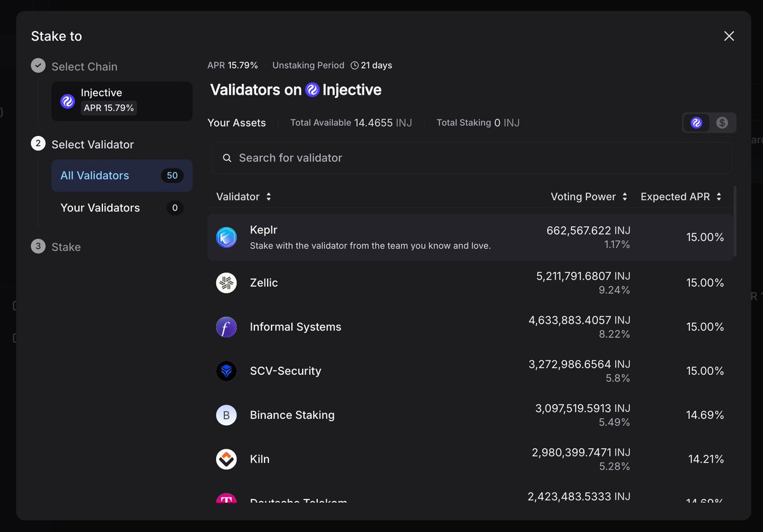Click Keplr's 662,567.622 INJ voting power
The image size is (763, 532).
(588, 231)
